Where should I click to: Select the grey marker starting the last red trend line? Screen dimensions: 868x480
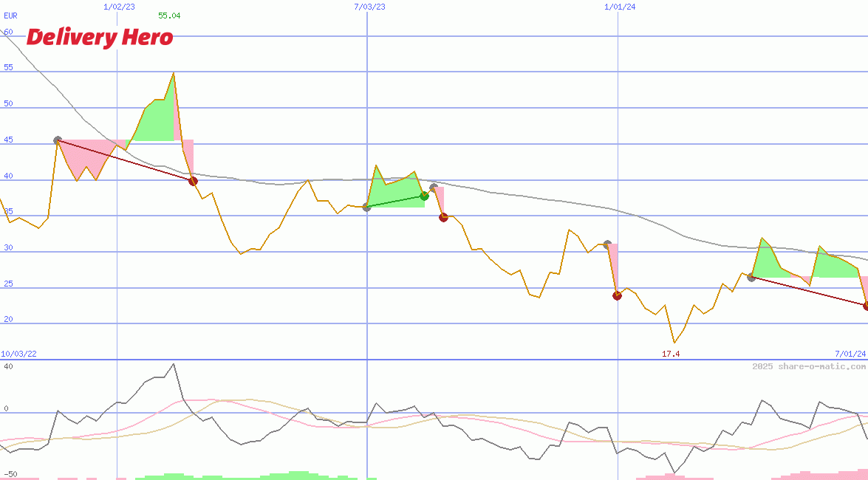(x=751, y=278)
